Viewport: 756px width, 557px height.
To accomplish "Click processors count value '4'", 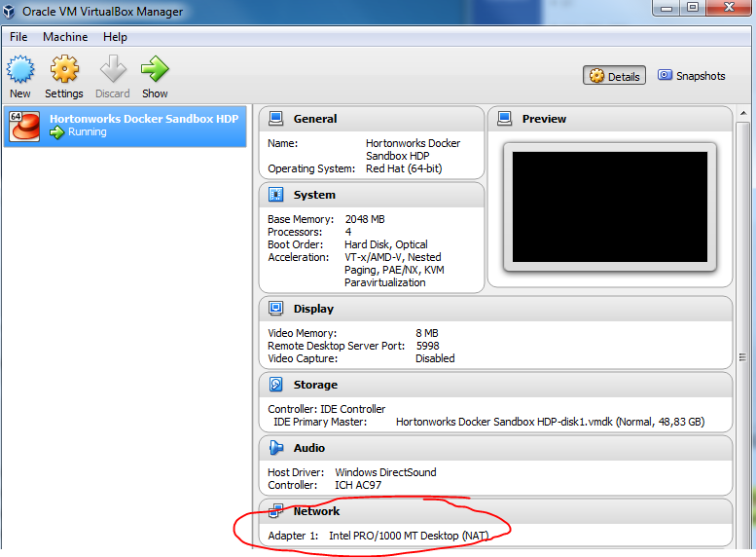I will pyautogui.click(x=348, y=232).
